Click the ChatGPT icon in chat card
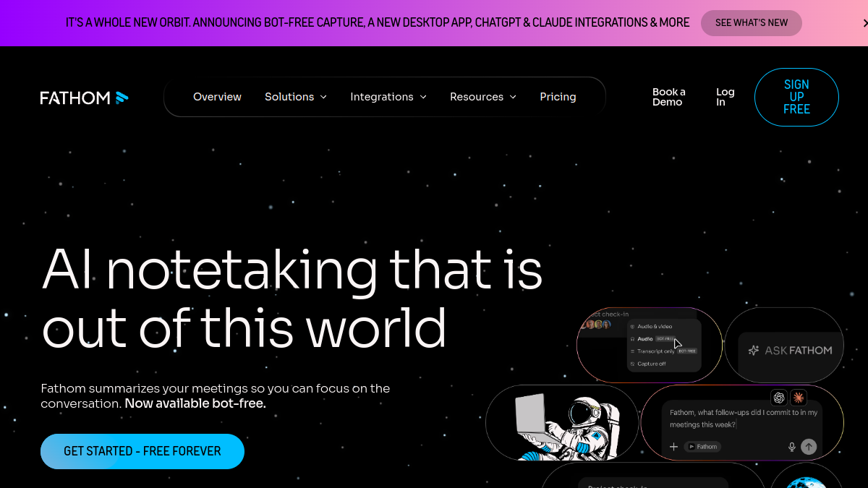 point(779,398)
